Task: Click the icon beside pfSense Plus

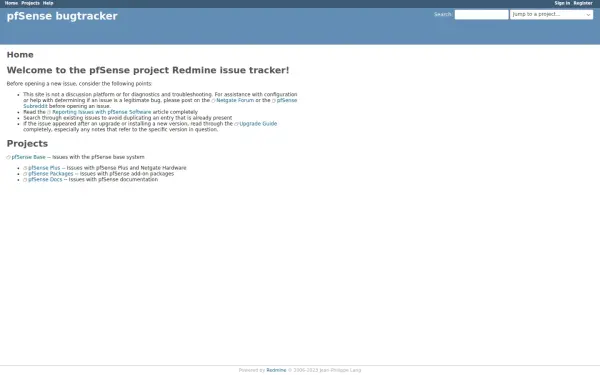Action: click(x=25, y=168)
